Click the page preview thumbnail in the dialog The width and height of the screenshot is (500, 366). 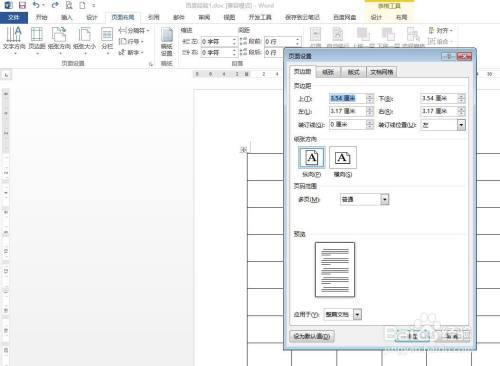click(x=335, y=269)
